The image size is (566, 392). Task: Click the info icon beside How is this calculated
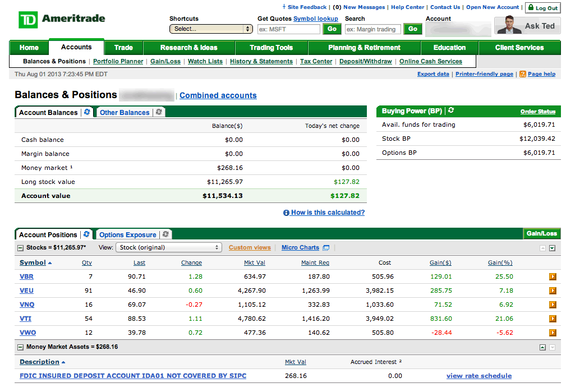coord(286,213)
